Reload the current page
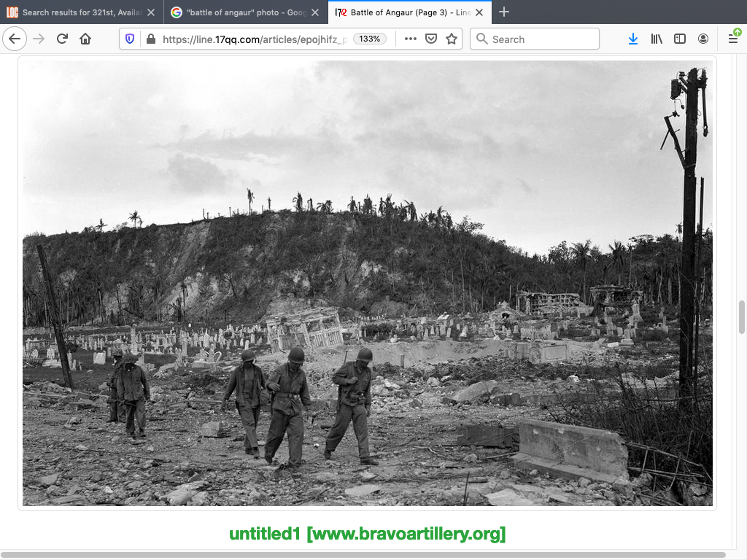Screen dimensions: 747x560 pyautogui.click(x=62, y=39)
